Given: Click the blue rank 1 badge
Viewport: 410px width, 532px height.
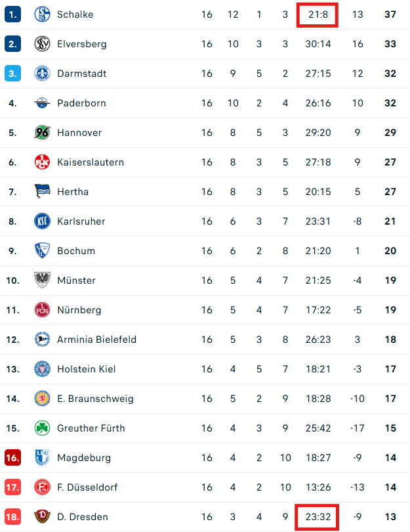Looking at the screenshot, I should (12, 14).
